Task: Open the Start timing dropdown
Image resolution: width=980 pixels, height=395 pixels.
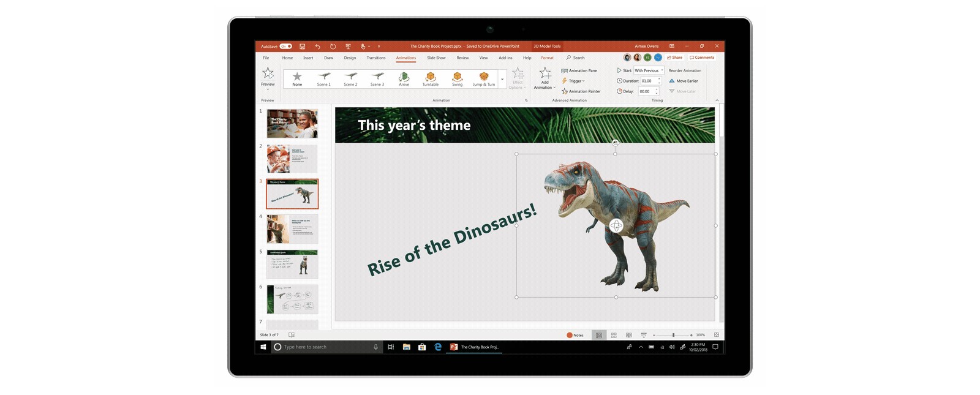Action: (649, 70)
